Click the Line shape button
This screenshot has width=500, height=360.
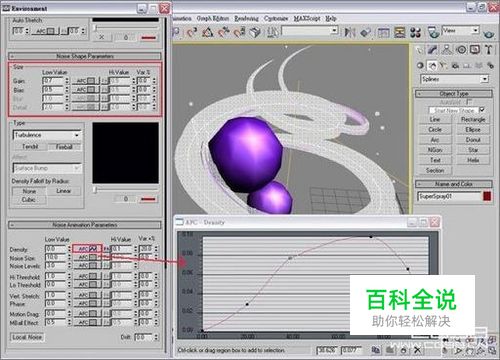(x=435, y=119)
